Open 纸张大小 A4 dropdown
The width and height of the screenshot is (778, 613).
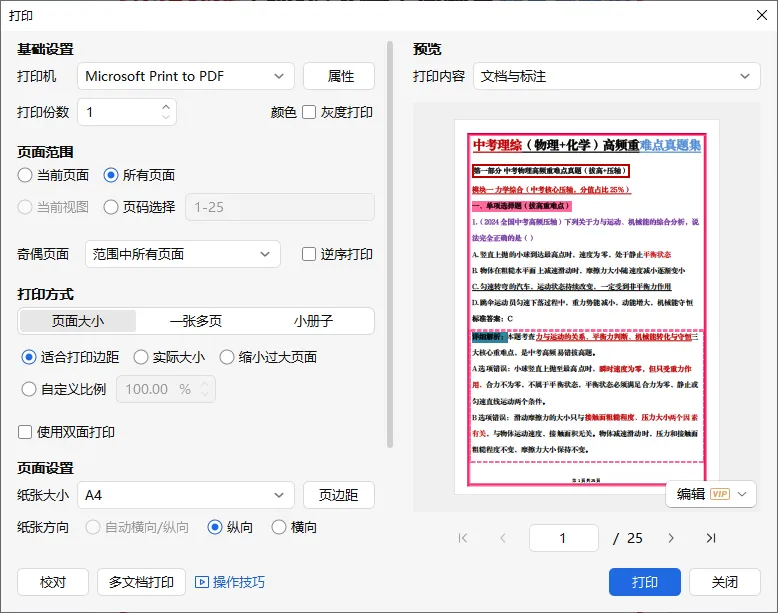[186, 495]
